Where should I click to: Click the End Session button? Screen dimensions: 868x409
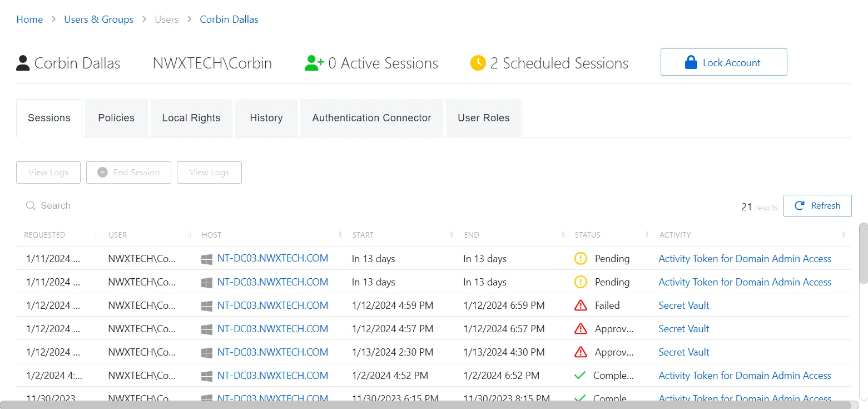coord(128,173)
